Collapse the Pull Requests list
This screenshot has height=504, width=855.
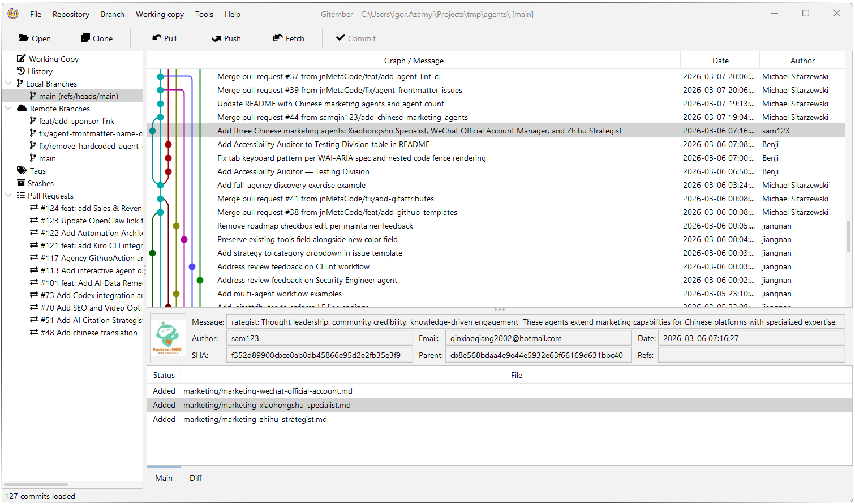pyautogui.click(x=8, y=195)
